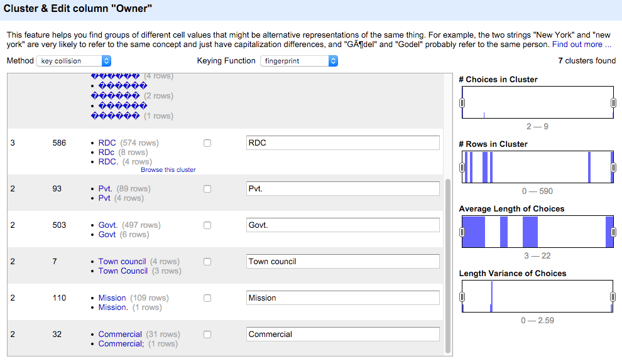Toggle merge checkbox for Mission cluster
622x364 pixels.
pos(207,298)
